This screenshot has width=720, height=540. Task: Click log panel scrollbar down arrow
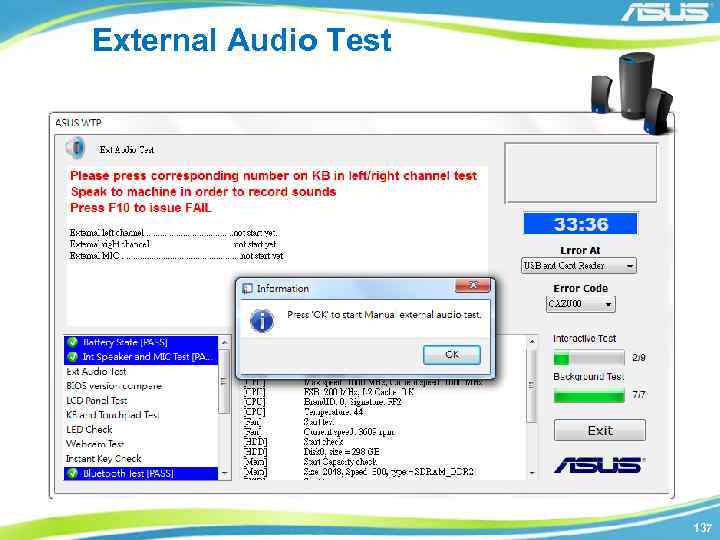pos(531,473)
